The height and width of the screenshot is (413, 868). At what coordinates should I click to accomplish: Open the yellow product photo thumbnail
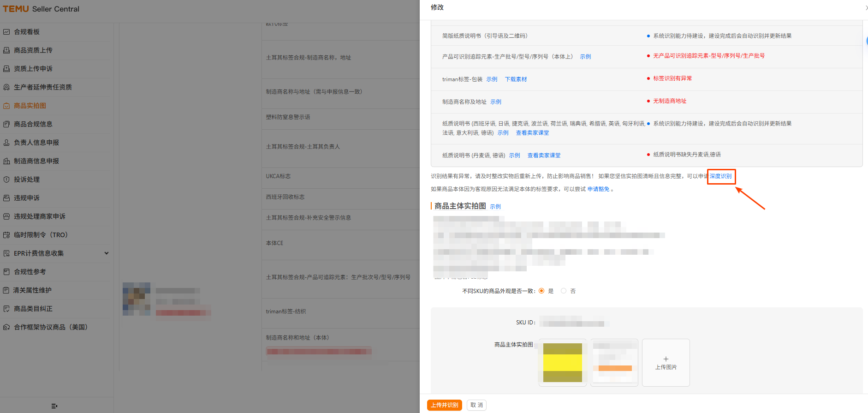tap(562, 363)
